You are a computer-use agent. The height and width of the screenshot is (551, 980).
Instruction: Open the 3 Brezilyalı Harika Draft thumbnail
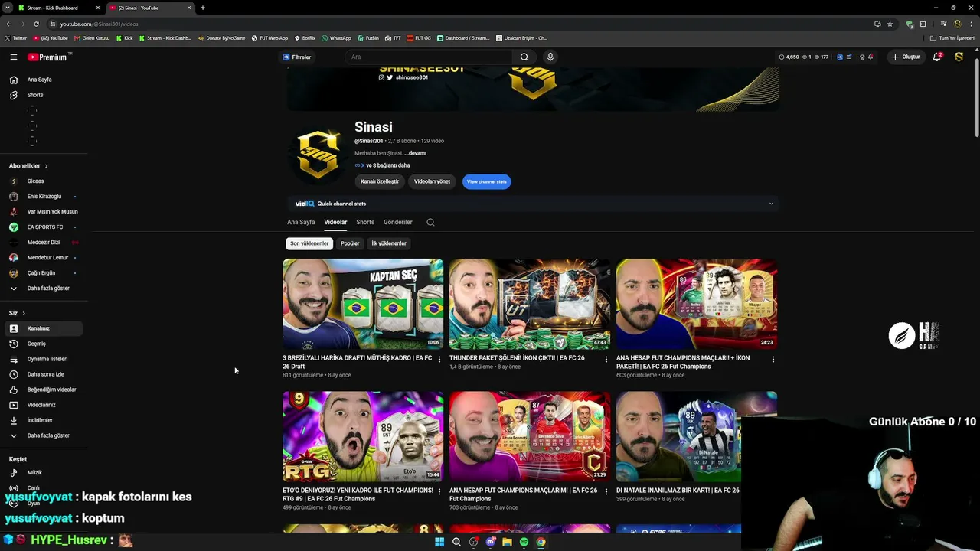click(x=363, y=304)
